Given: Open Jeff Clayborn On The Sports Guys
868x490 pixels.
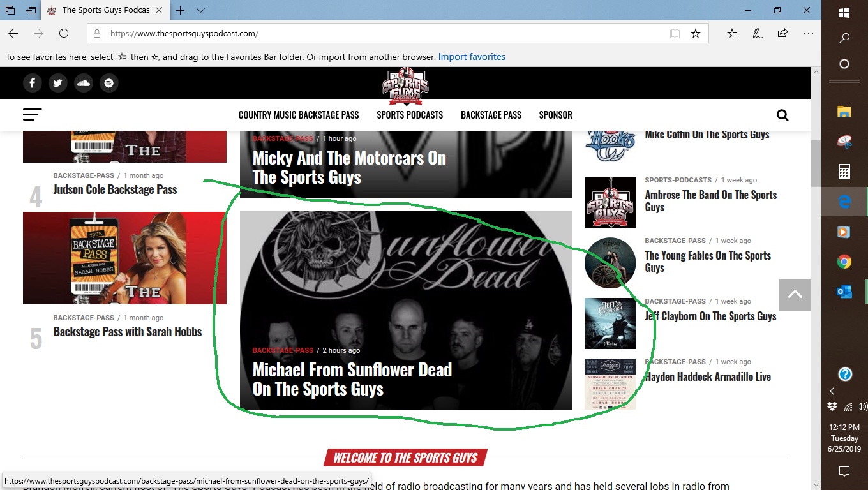Looking at the screenshot, I should (710, 316).
